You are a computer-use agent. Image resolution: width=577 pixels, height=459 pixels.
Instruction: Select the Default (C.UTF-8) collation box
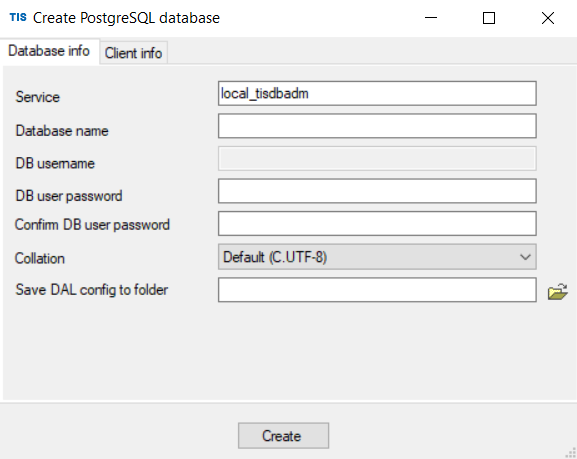point(377,257)
